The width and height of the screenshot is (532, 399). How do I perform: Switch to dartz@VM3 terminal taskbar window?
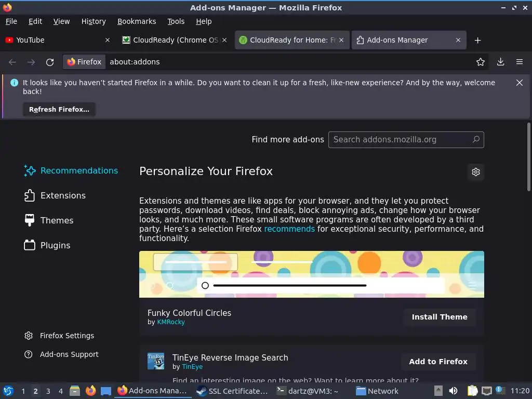pos(308,391)
